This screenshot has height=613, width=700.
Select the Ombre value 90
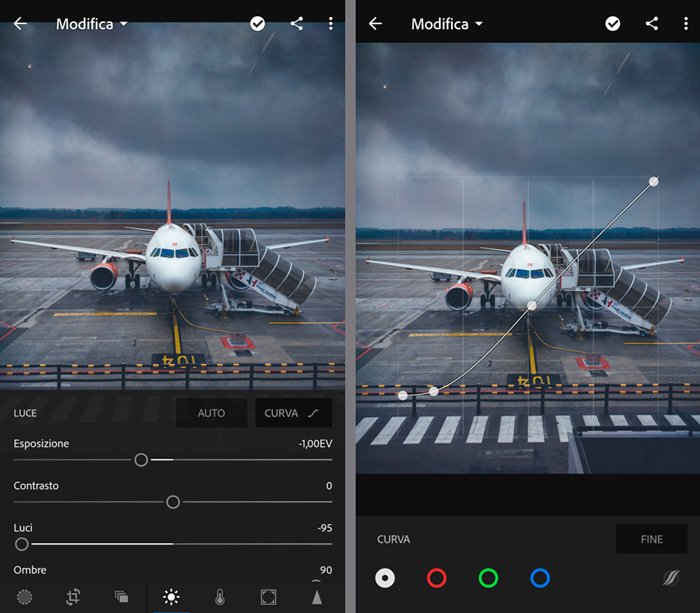(326, 570)
